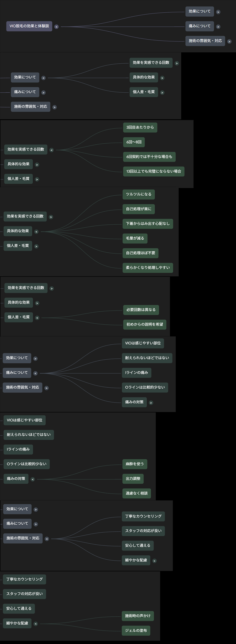Screen dimensions: 236x644
Task: Select the 3回目あたりから node
Action: pyautogui.click(x=140, y=128)
